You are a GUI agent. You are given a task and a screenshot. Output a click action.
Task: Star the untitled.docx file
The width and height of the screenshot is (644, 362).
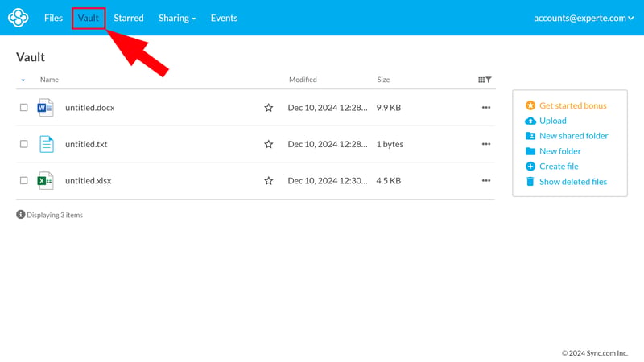(269, 108)
